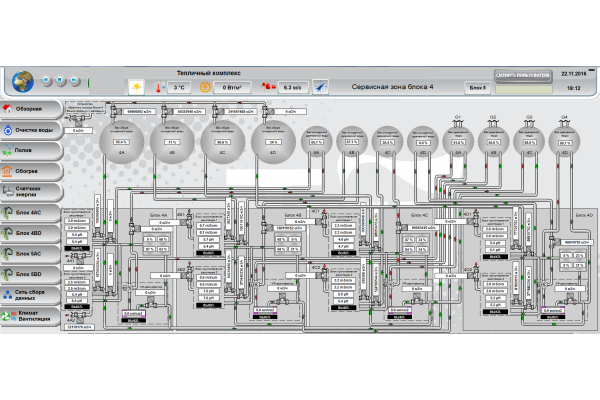Select the large 4A water tank
This screenshot has height=400, width=600.
coord(121,142)
